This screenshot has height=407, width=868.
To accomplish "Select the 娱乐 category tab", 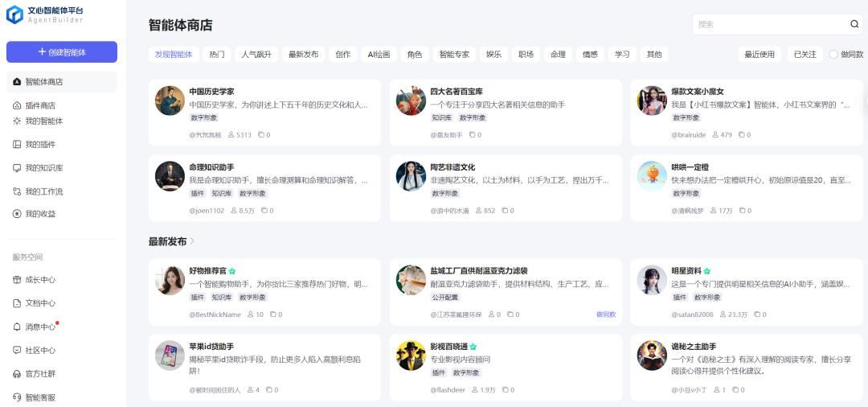I will point(493,54).
